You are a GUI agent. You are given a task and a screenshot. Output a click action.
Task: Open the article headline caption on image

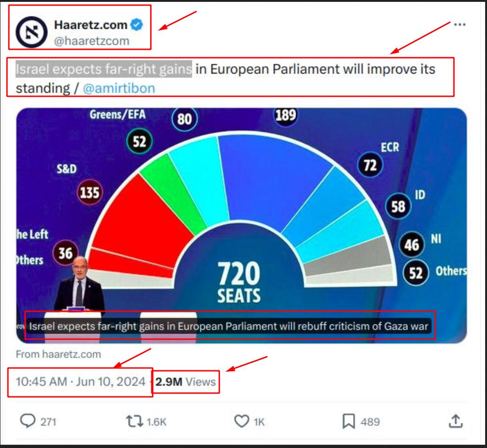228,326
